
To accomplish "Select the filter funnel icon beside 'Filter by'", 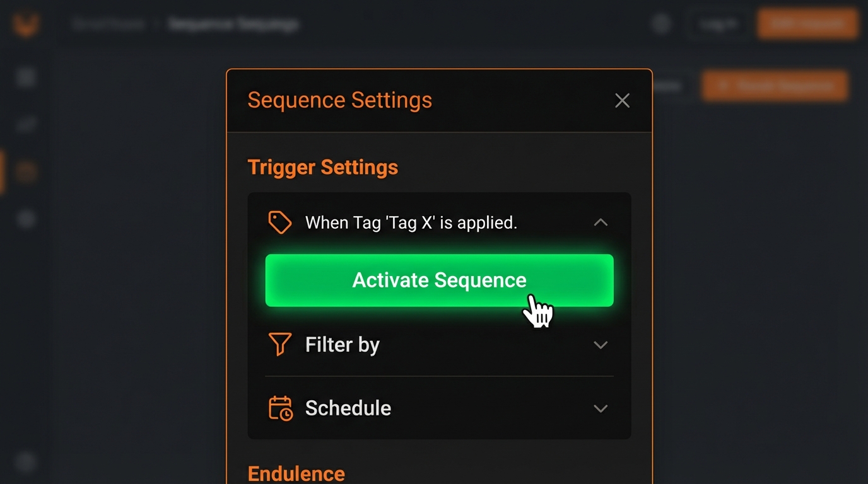I will [280, 344].
